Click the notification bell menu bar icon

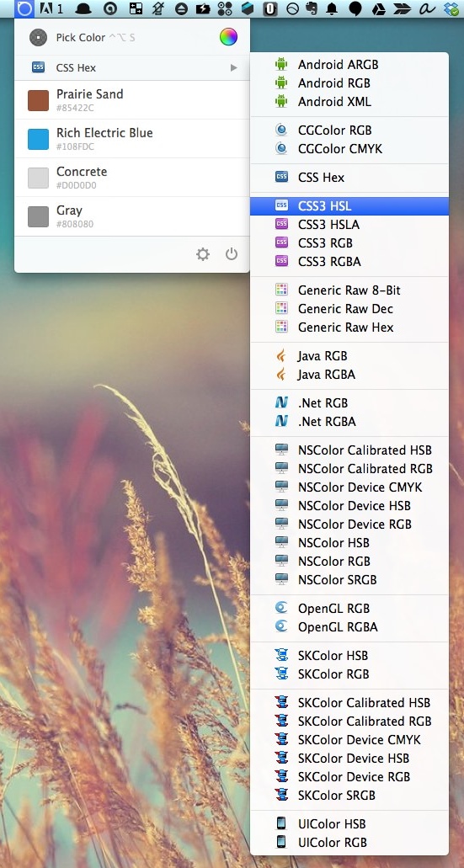333,8
